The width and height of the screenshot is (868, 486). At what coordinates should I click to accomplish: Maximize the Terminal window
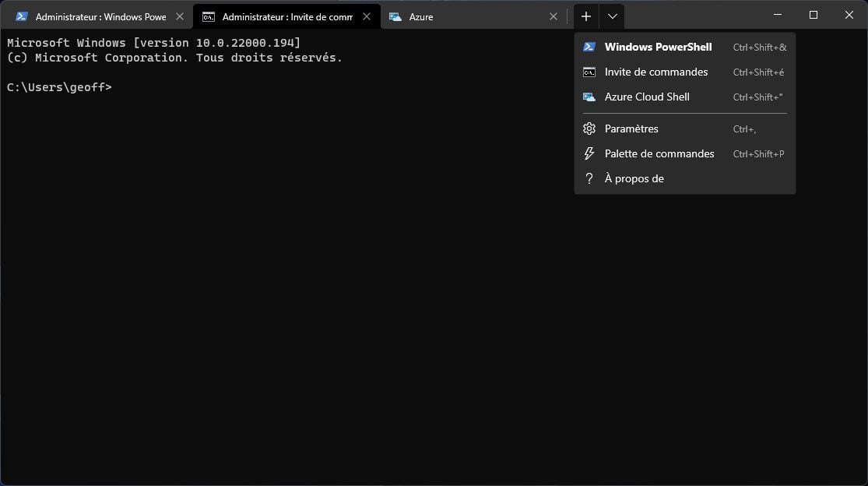[814, 15]
